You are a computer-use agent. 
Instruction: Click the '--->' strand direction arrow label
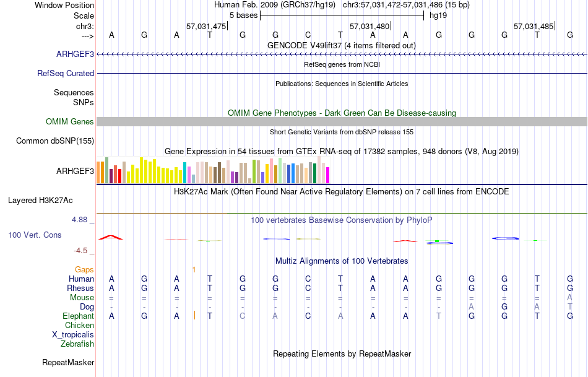(x=88, y=36)
